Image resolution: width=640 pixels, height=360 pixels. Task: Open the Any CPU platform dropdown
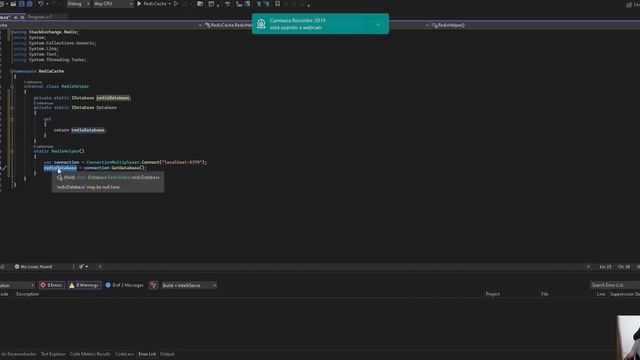(113, 4)
